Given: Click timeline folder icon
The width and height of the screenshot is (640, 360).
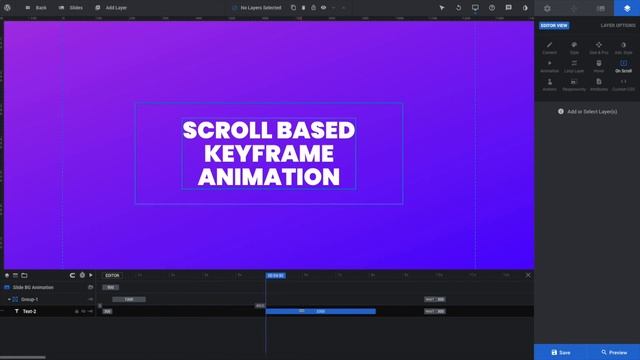Looking at the screenshot, I should [x=24, y=276].
